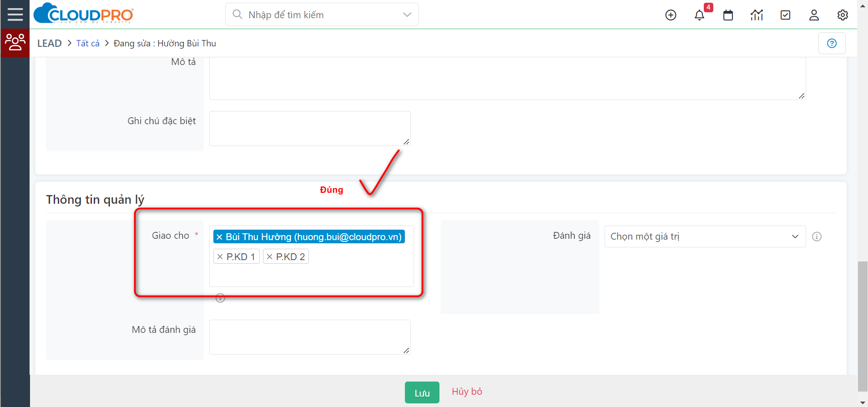Open the notifications bell
The image size is (868, 407).
point(700,15)
